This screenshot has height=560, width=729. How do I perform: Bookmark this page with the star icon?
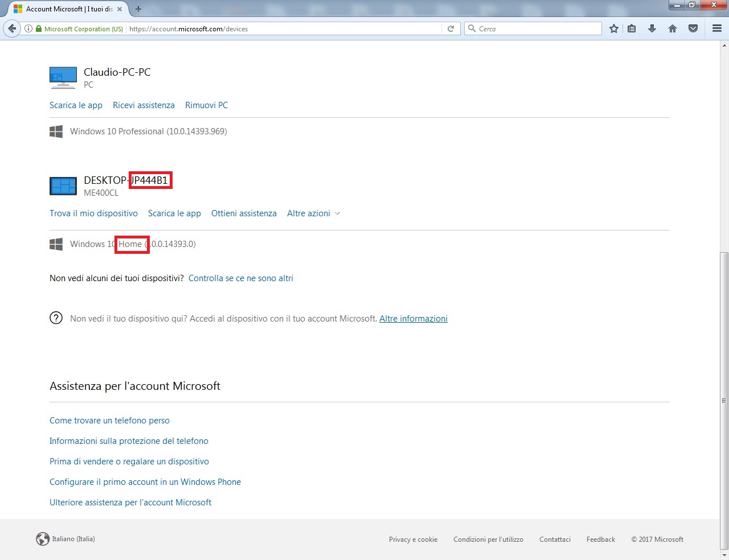613,28
